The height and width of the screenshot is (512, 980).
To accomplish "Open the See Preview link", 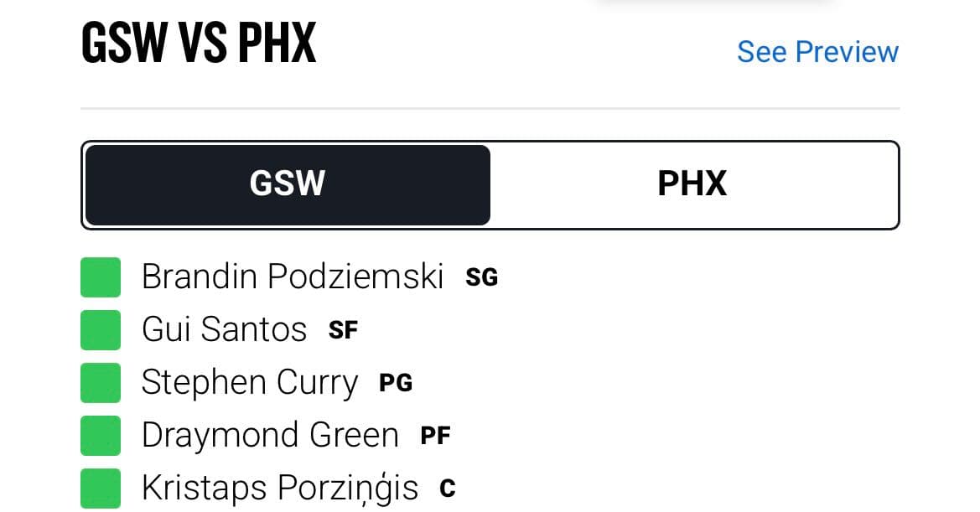I will click(x=817, y=52).
